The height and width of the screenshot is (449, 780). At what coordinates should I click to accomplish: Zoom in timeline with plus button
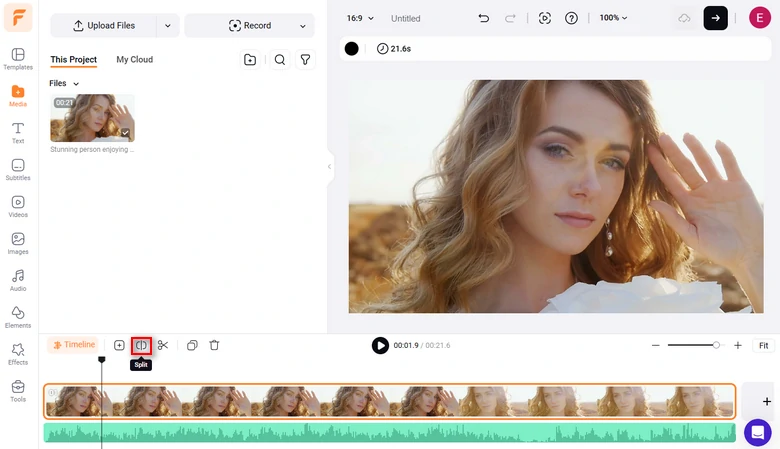(x=738, y=345)
